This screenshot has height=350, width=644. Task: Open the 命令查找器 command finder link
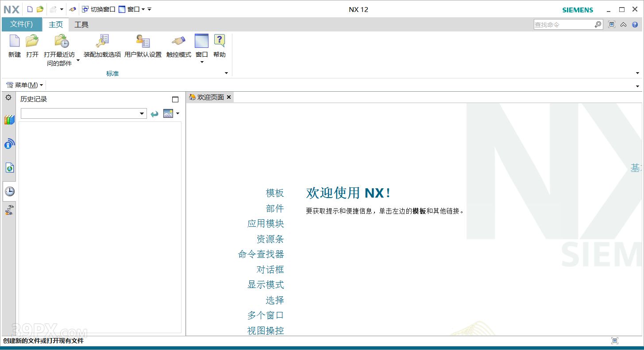click(x=261, y=254)
